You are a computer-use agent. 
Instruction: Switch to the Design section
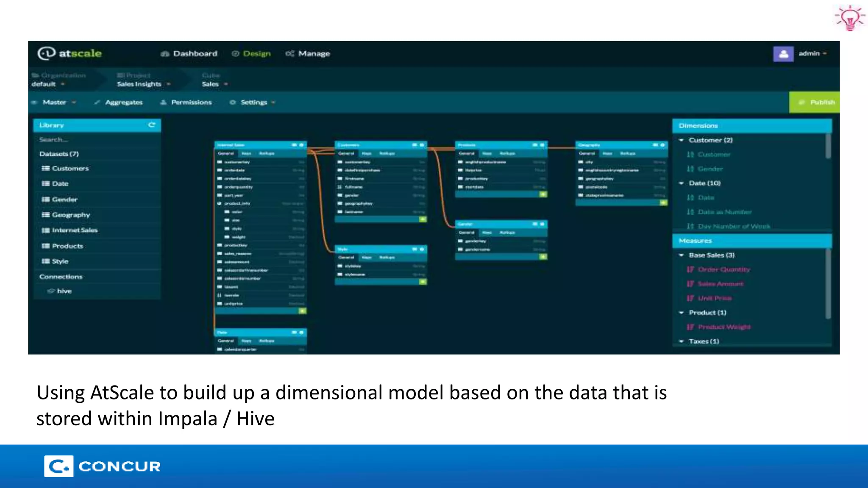[x=251, y=53]
